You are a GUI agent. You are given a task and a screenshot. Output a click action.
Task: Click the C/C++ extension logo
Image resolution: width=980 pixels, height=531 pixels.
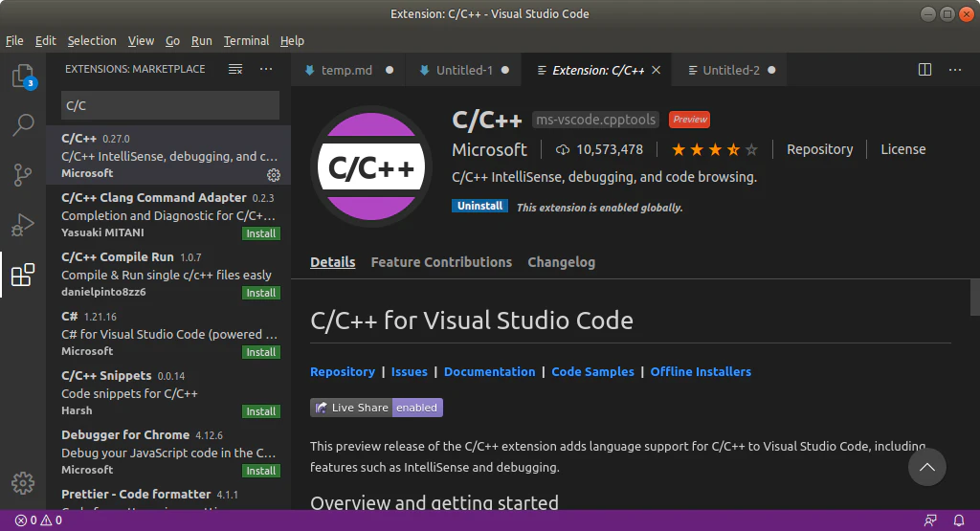pos(371,166)
